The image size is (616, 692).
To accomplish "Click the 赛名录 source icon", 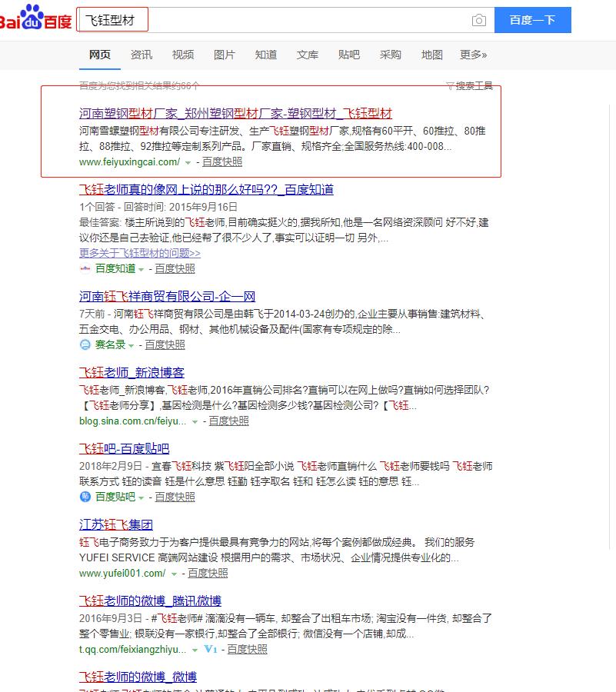I will (85, 344).
